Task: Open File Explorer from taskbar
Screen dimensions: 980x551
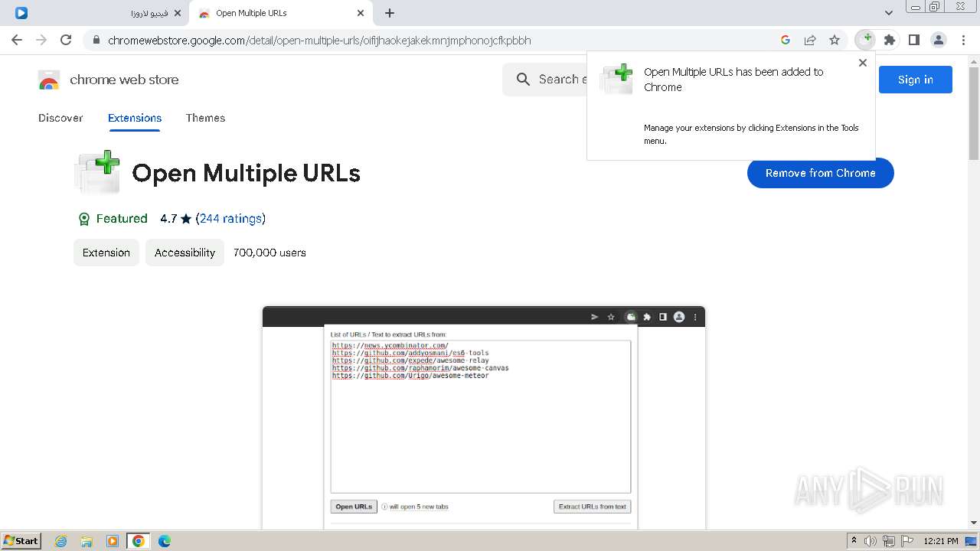Action: (x=87, y=541)
